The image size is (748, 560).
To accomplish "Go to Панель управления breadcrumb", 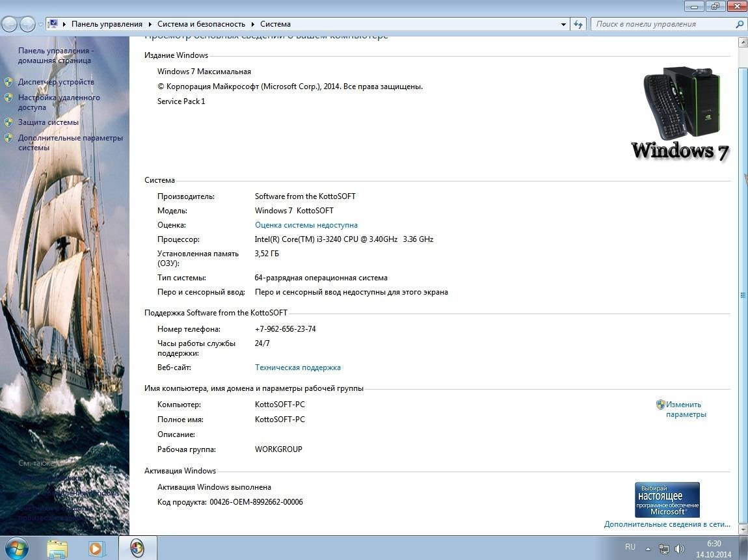I will [107, 24].
